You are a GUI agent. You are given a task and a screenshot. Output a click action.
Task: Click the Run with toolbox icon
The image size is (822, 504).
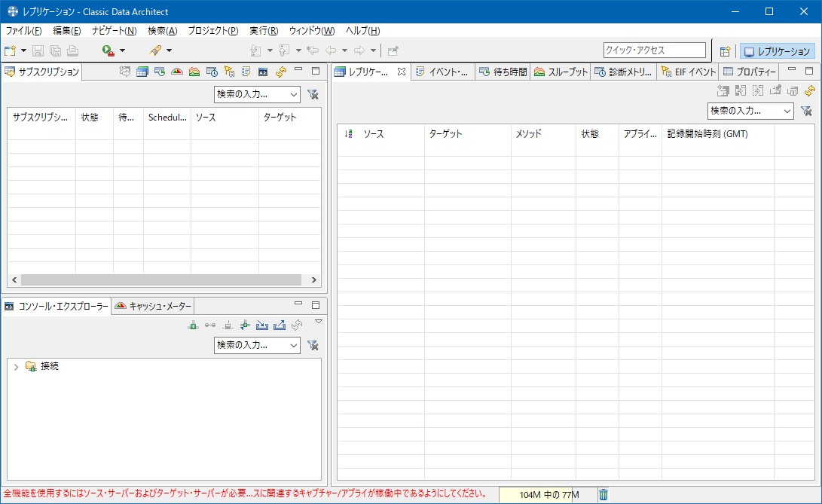[x=108, y=51]
